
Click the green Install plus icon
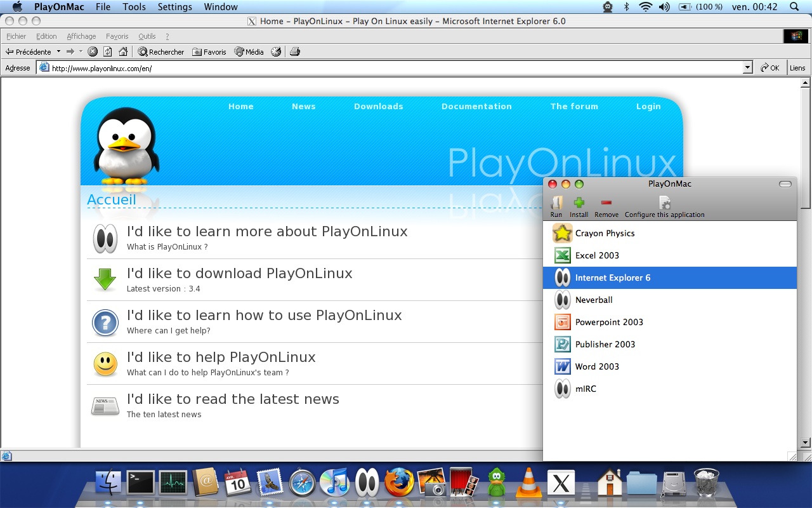click(x=579, y=203)
